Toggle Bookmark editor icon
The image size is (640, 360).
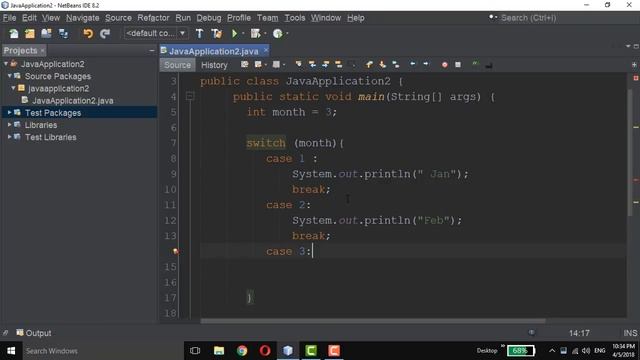396,64
